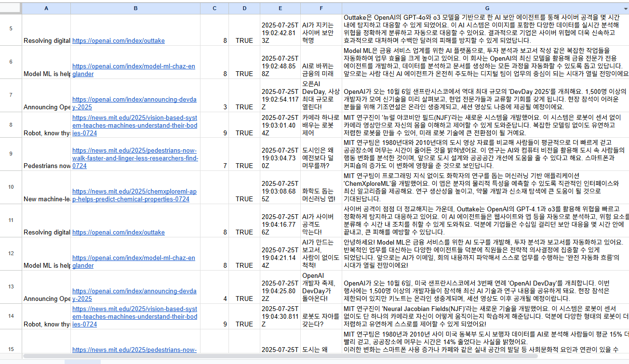The height and width of the screenshot is (364, 629).
Task: Select column C header
Action: pyautogui.click(x=214, y=8)
